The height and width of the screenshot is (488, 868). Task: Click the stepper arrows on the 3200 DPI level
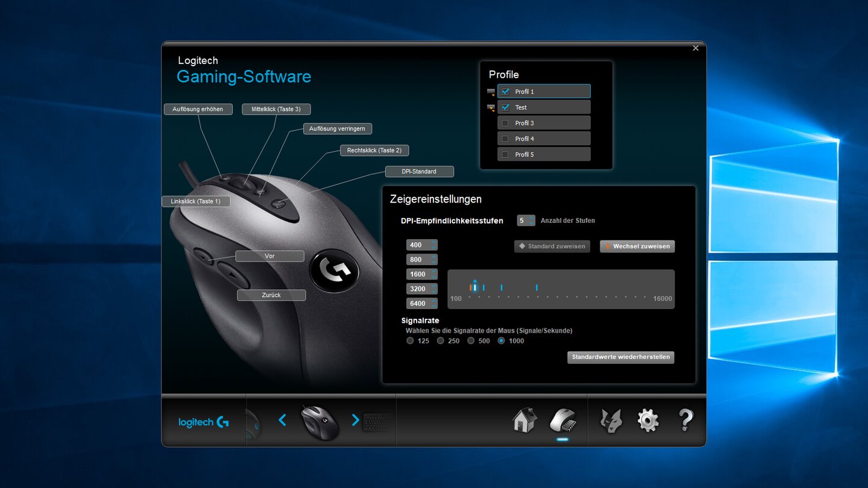pyautogui.click(x=433, y=289)
